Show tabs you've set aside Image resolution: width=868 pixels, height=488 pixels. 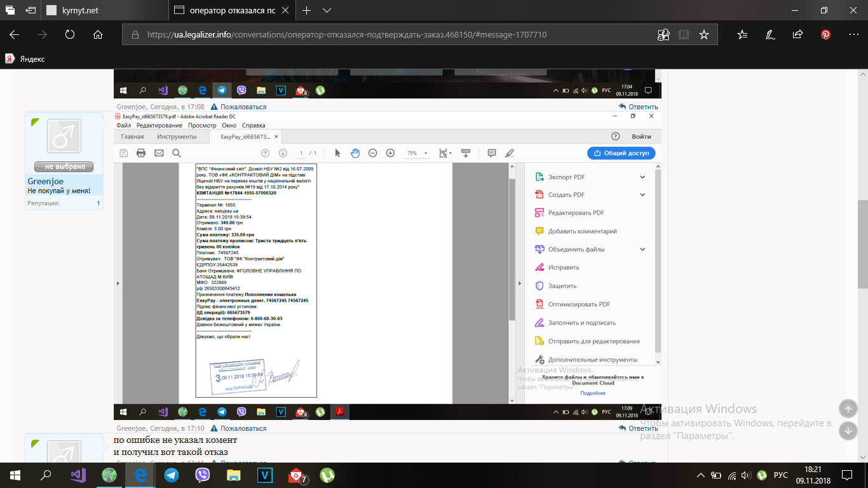[x=11, y=11]
